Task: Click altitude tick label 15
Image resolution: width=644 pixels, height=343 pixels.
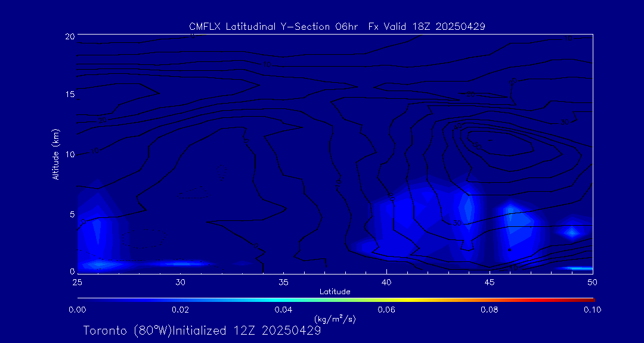Action: point(70,94)
